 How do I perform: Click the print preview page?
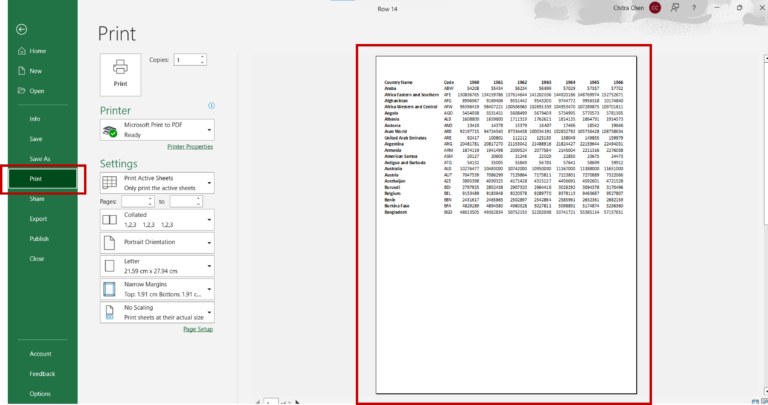(x=506, y=225)
